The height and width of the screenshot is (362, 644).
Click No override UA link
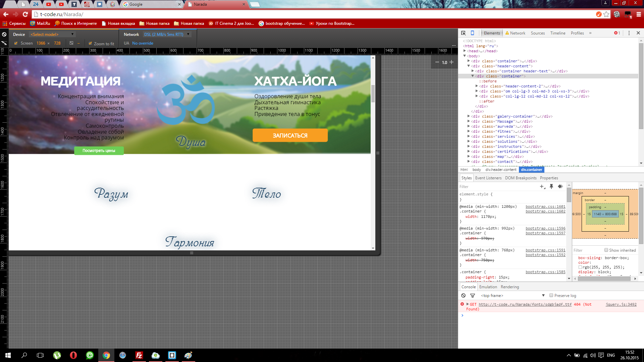click(143, 43)
